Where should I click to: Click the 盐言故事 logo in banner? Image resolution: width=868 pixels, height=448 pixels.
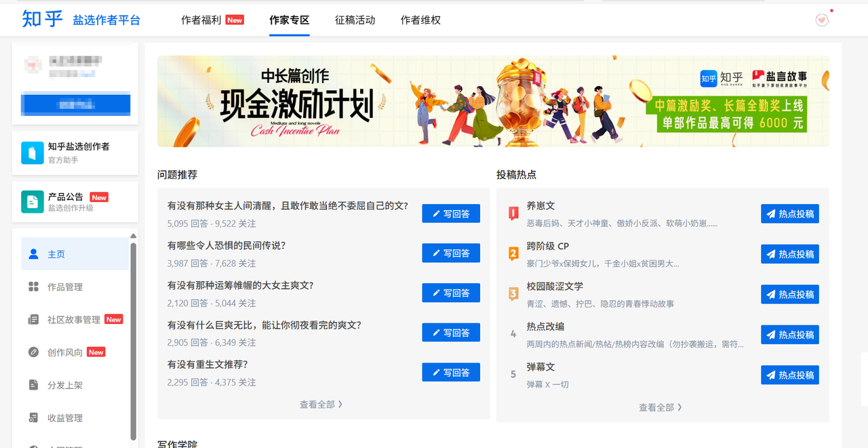778,77
